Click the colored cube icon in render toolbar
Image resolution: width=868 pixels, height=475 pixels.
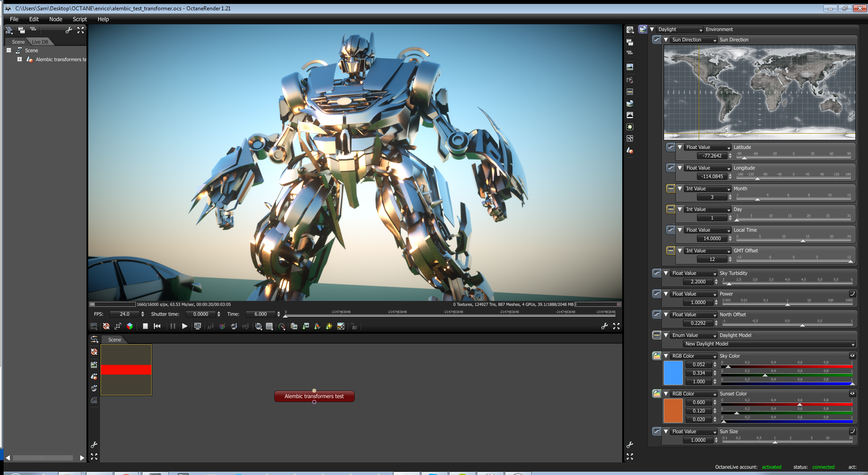click(x=130, y=326)
